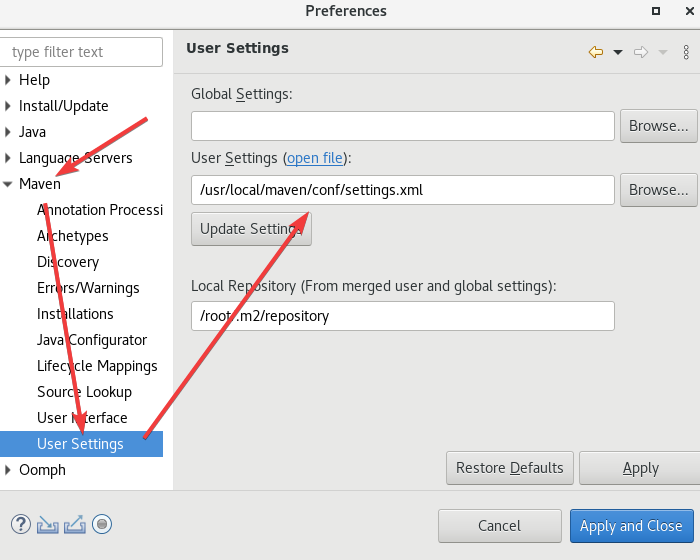Click the Local Repository path field
This screenshot has height=560, width=700.
point(403,316)
